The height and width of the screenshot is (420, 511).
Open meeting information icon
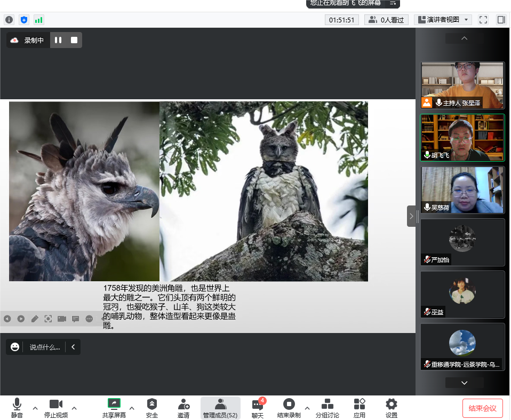9,20
